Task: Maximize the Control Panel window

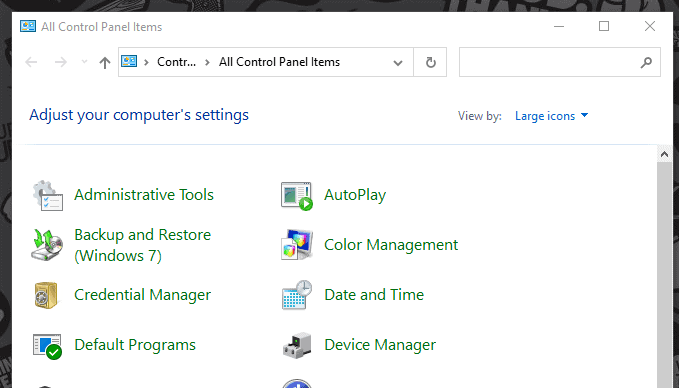Action: click(x=604, y=26)
